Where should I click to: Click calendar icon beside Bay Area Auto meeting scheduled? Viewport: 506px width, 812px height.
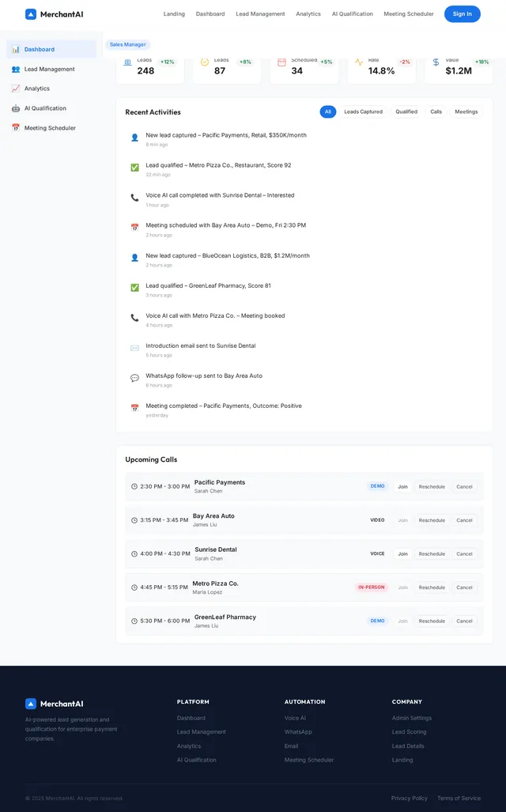(x=134, y=228)
